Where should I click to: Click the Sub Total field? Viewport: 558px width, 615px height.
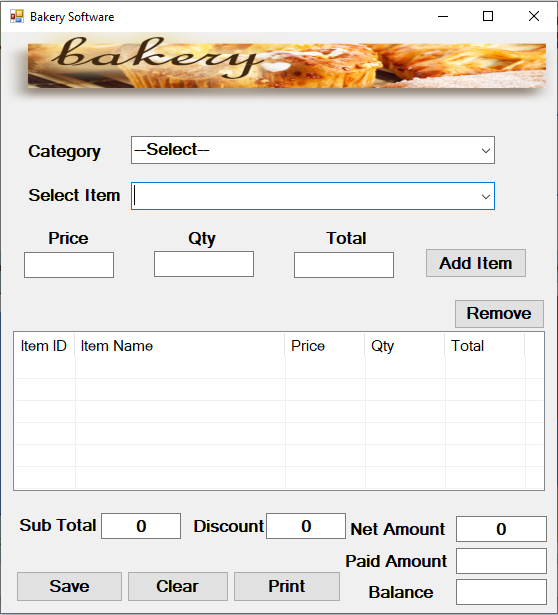coord(141,526)
